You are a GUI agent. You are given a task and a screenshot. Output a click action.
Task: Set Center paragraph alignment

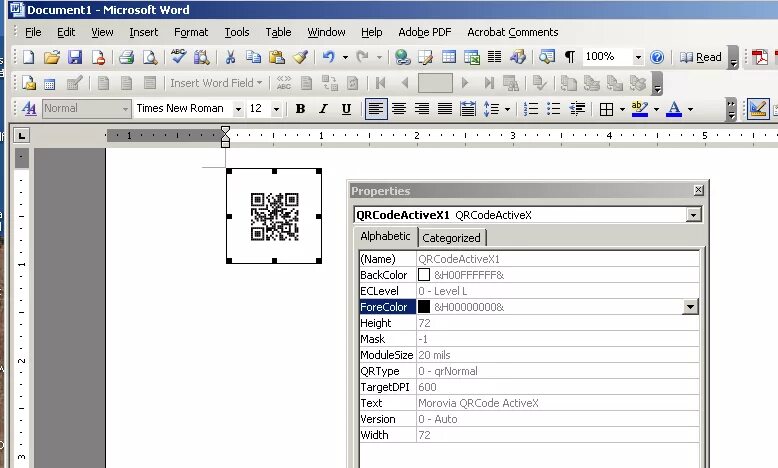pyautogui.click(x=399, y=109)
